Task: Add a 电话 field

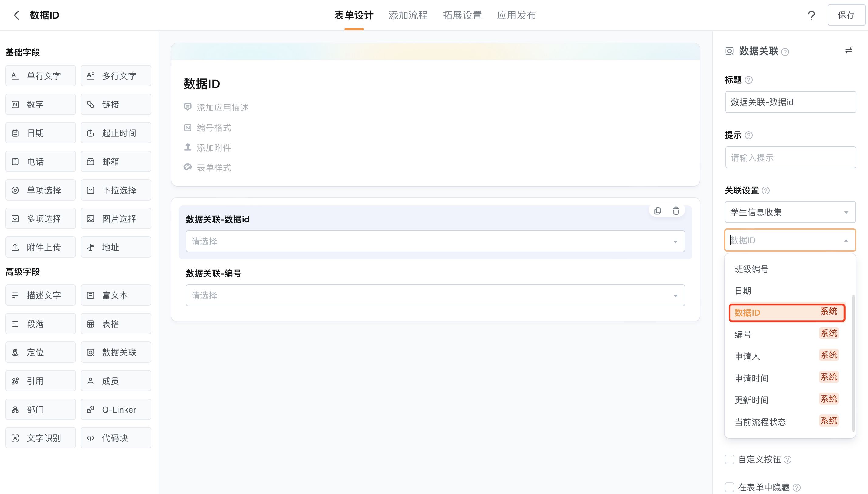Action: [x=41, y=161]
